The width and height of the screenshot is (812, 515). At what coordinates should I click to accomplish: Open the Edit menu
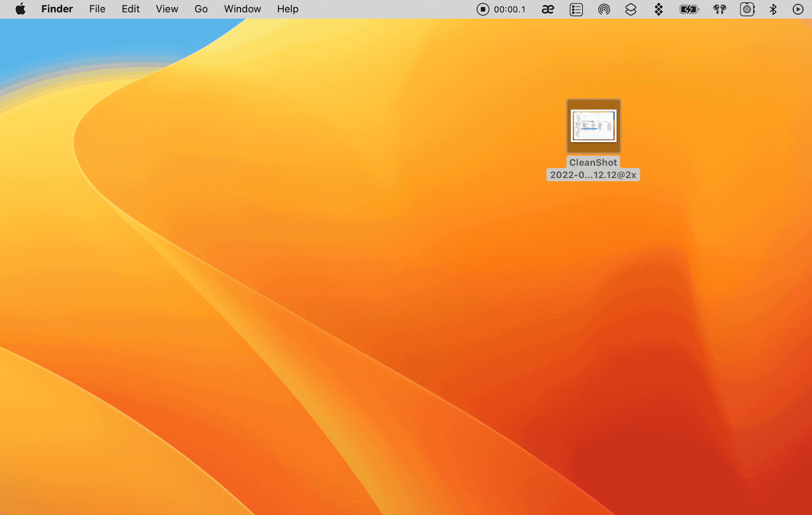pos(130,9)
